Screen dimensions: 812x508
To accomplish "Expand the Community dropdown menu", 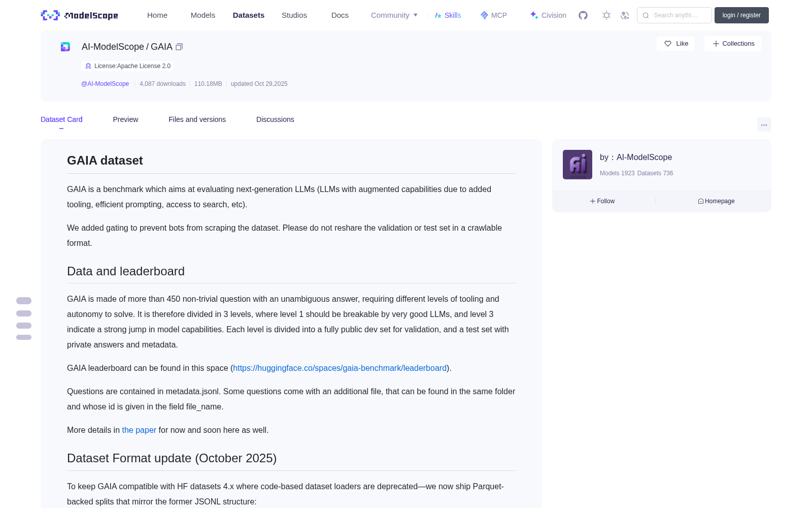I will pos(394,15).
